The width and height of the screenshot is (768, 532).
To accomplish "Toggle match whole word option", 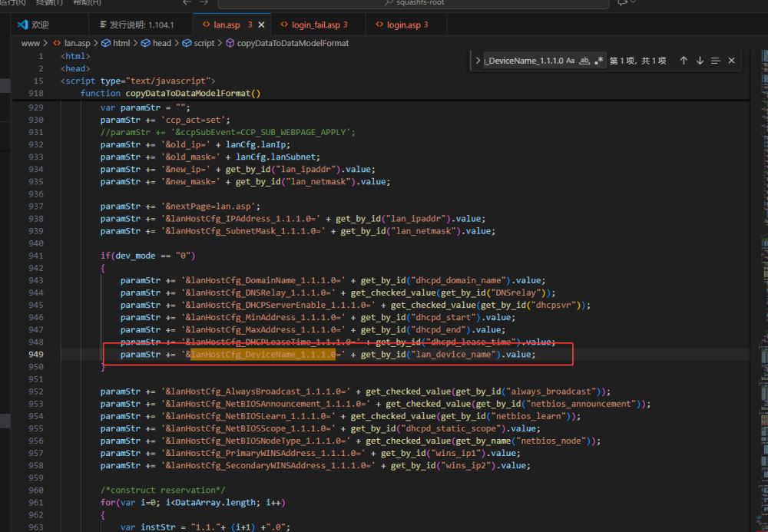I will coord(584,61).
